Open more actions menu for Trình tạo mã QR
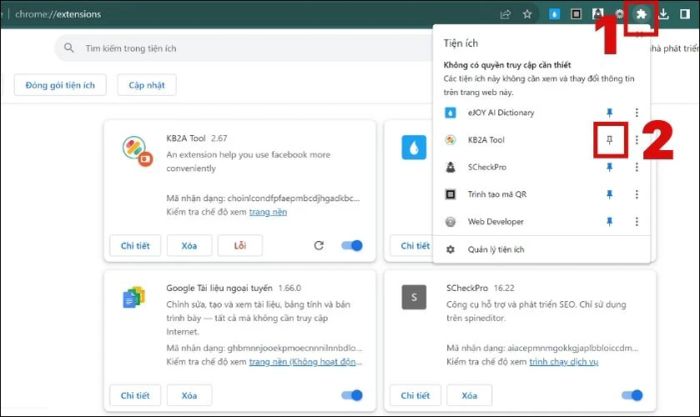 point(636,195)
